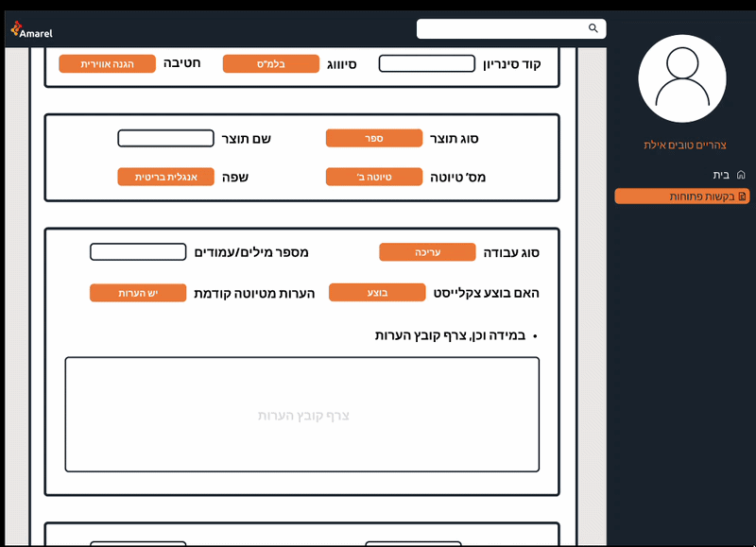The width and height of the screenshot is (756, 547).
Task: Click the home icon next to בית
Action: pyautogui.click(x=741, y=175)
